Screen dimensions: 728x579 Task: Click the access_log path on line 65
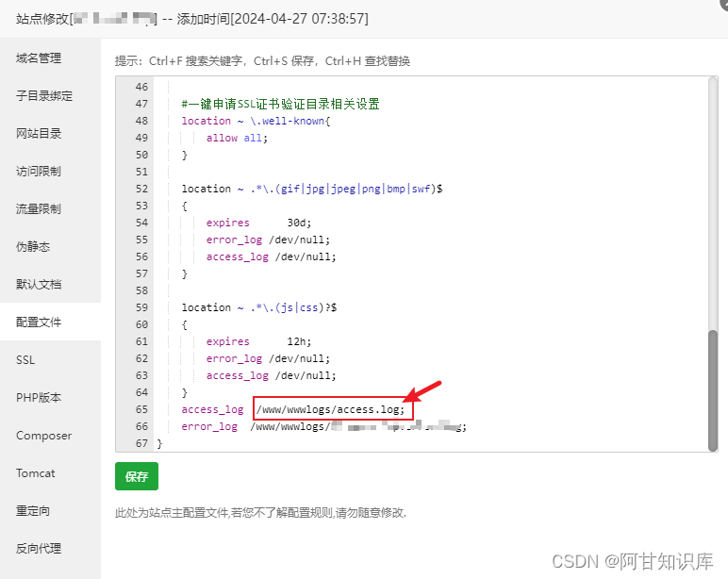pos(331,409)
